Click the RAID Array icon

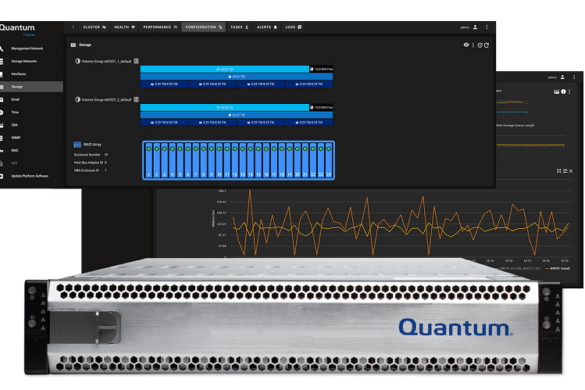pos(77,144)
